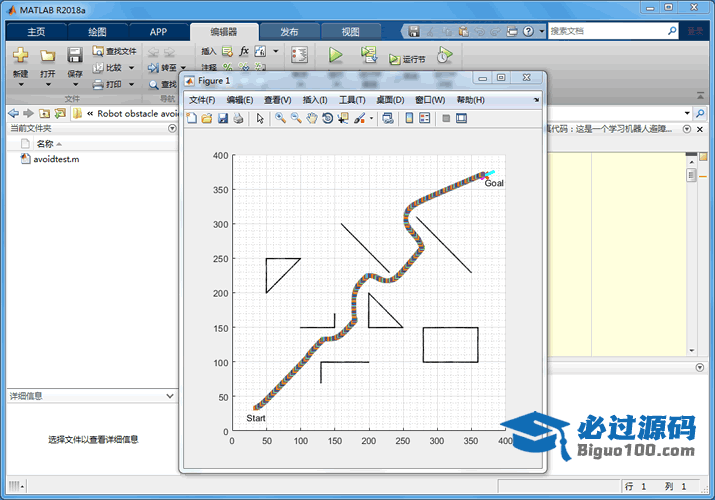The width and height of the screenshot is (715, 500).
Task: Toggle the Show Plot Tools button
Action: (x=461, y=118)
